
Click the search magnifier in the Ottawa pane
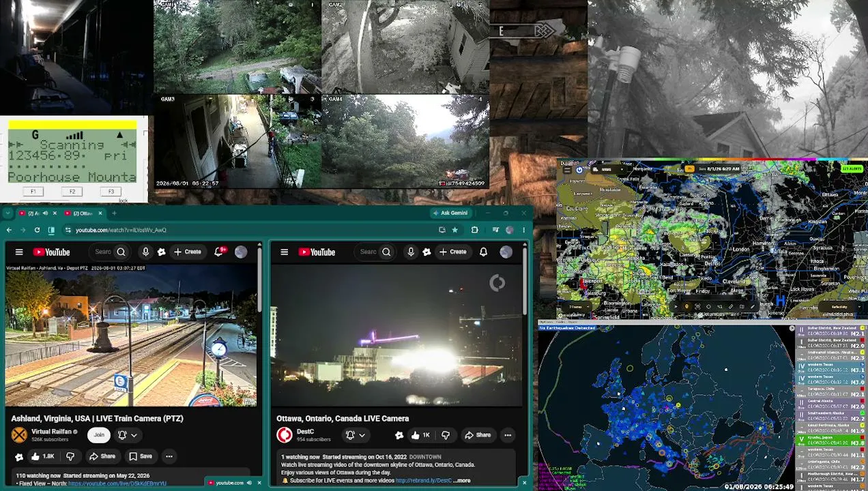(386, 252)
